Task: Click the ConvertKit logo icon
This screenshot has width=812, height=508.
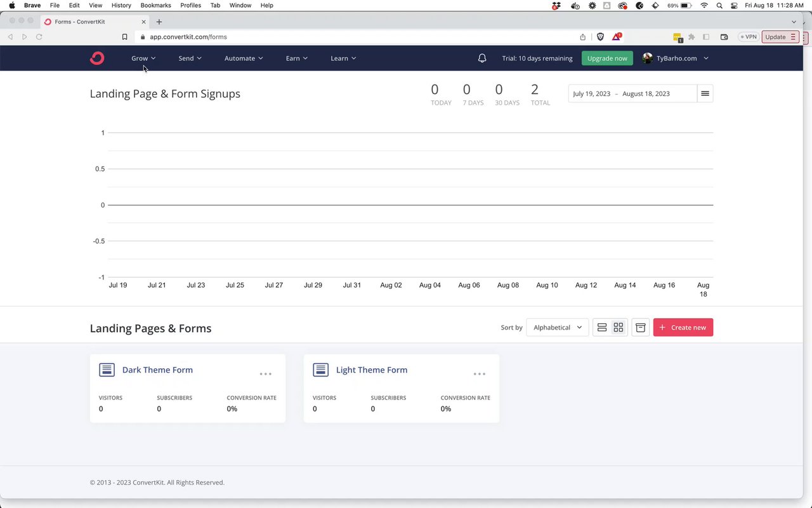Action: 97,58
